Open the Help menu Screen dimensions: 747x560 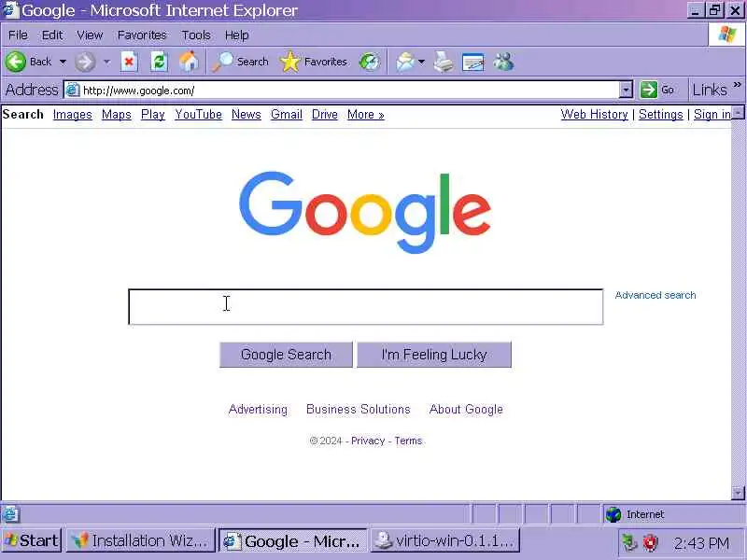point(237,35)
